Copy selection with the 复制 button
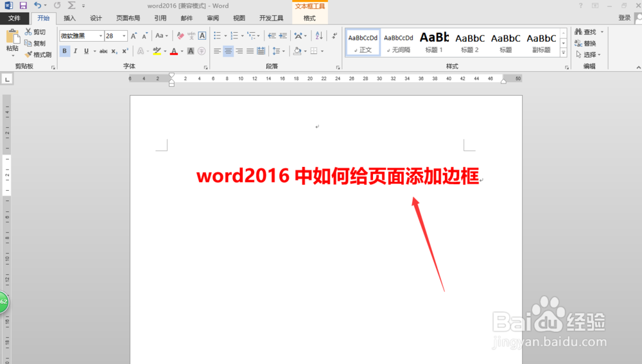 pos(35,44)
